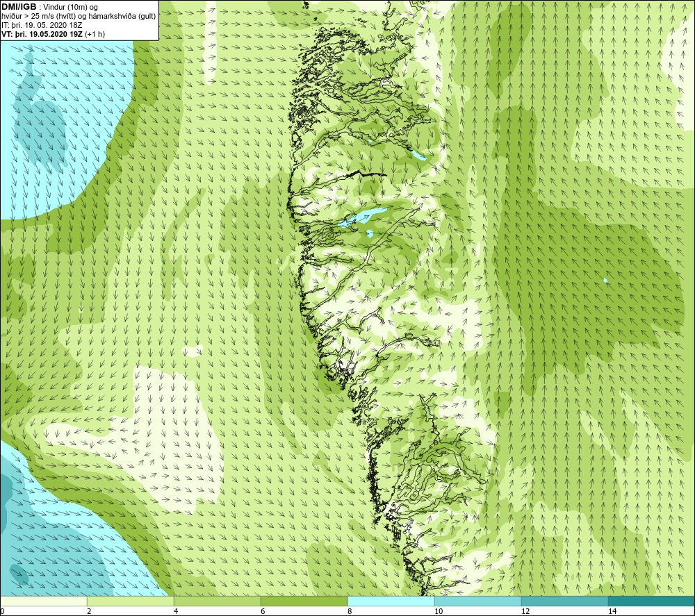Click the 8–10 m/s light cyan swatch
The height and width of the screenshot is (616, 695).
391,601
